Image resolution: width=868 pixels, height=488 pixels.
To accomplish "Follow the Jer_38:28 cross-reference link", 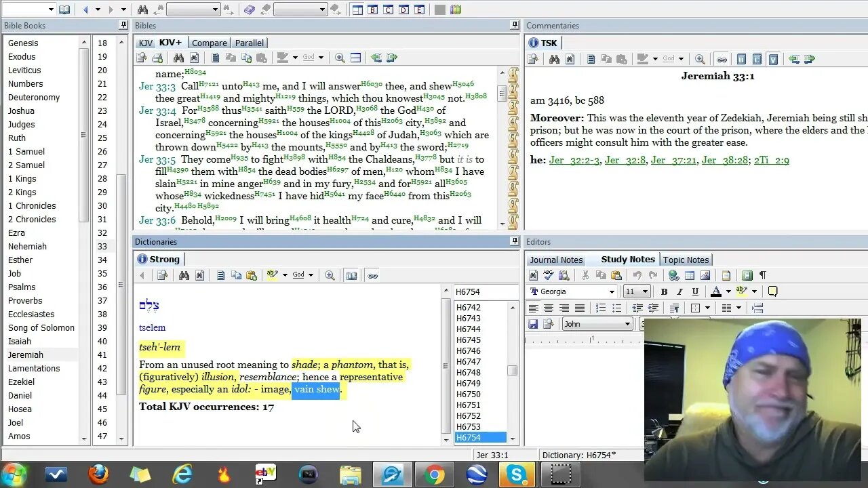I will [725, 160].
